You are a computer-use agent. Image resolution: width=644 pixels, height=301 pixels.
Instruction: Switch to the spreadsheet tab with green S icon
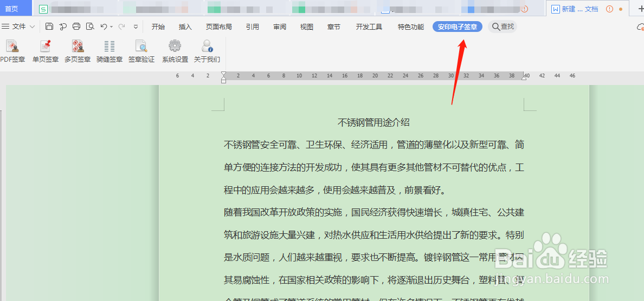click(75, 9)
